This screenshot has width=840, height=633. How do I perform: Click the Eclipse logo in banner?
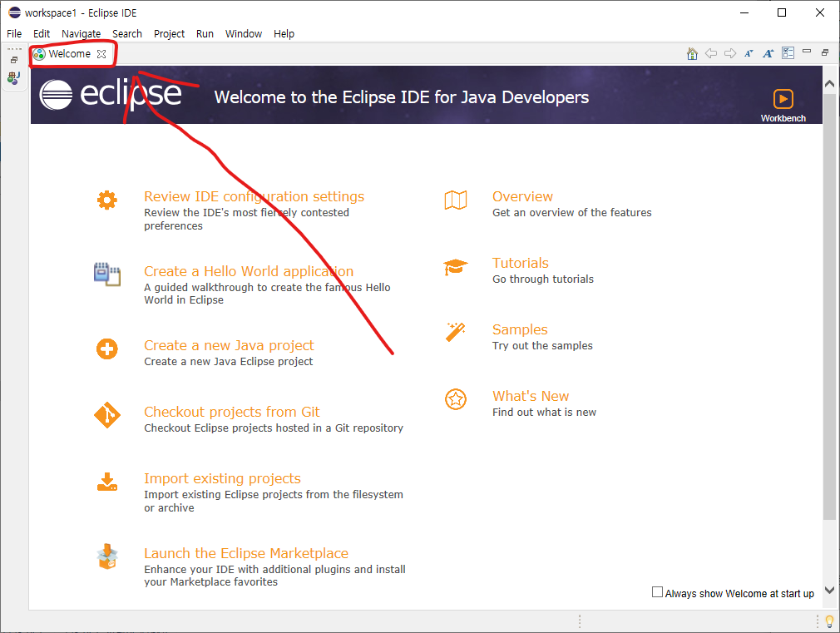(x=111, y=95)
